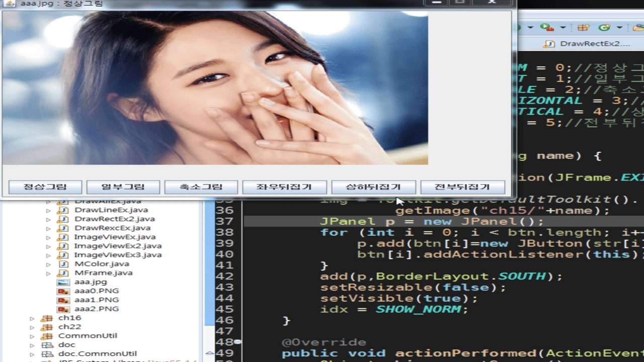Click the New Java Package toolbar icon
644x362 pixels.
(584, 28)
